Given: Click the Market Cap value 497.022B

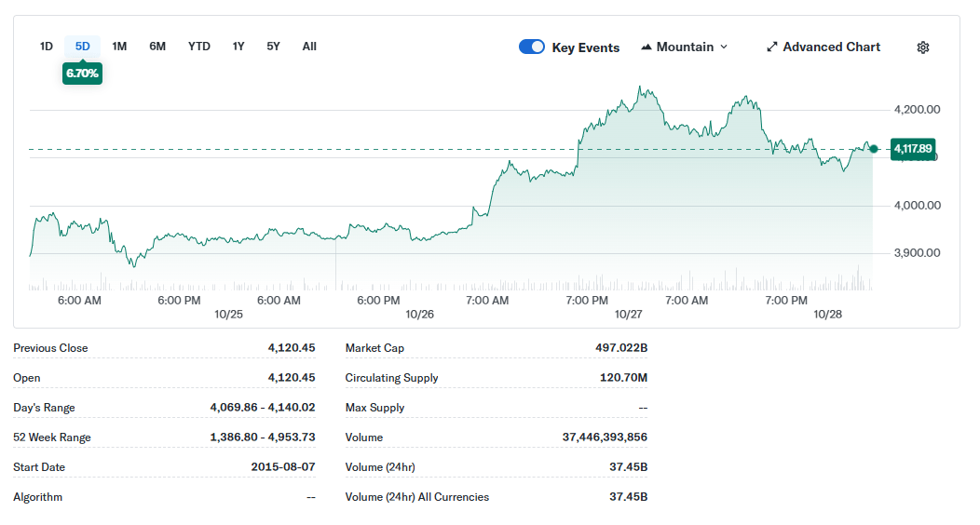Looking at the screenshot, I should coord(620,348).
